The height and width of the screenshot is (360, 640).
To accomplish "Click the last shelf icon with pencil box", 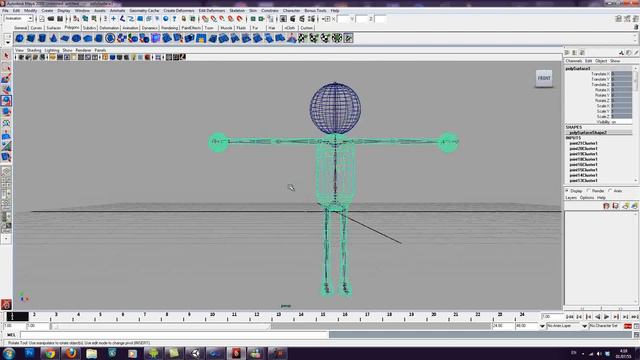I will 348,38.
